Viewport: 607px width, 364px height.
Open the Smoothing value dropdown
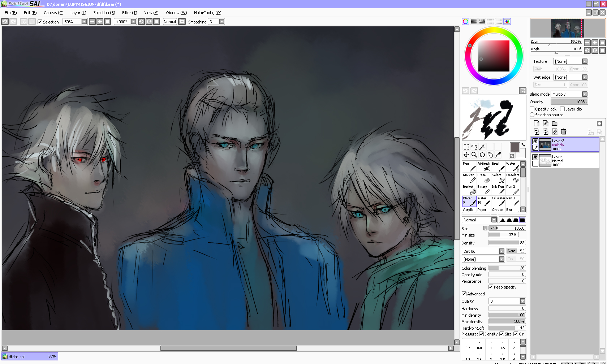tap(216, 22)
